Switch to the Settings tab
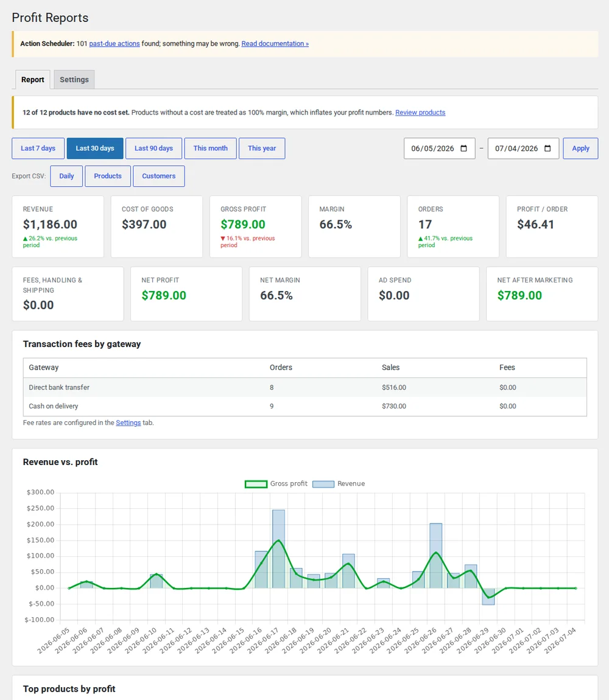The height and width of the screenshot is (700, 609). click(x=74, y=80)
